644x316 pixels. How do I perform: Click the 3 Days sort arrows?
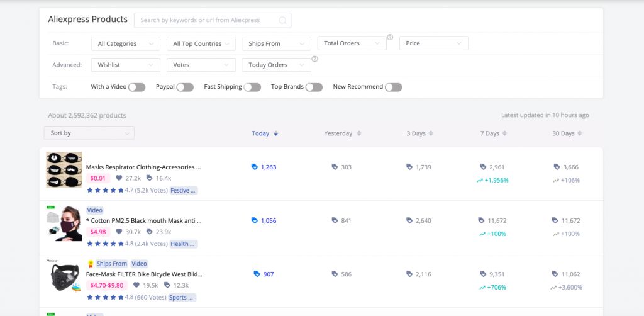(x=431, y=133)
